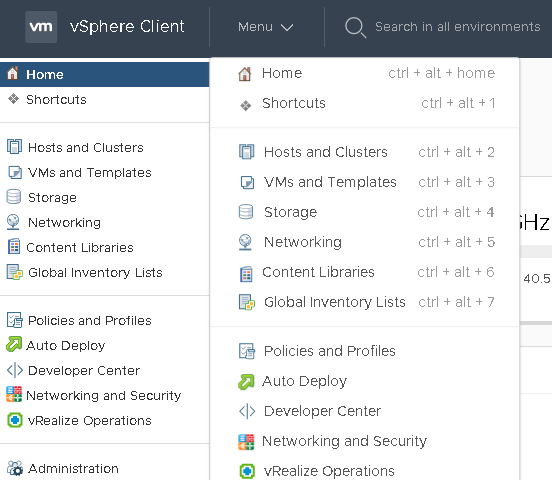Open the Menu dropdown in header
Viewport: 552px width, 480px height.
(265, 27)
